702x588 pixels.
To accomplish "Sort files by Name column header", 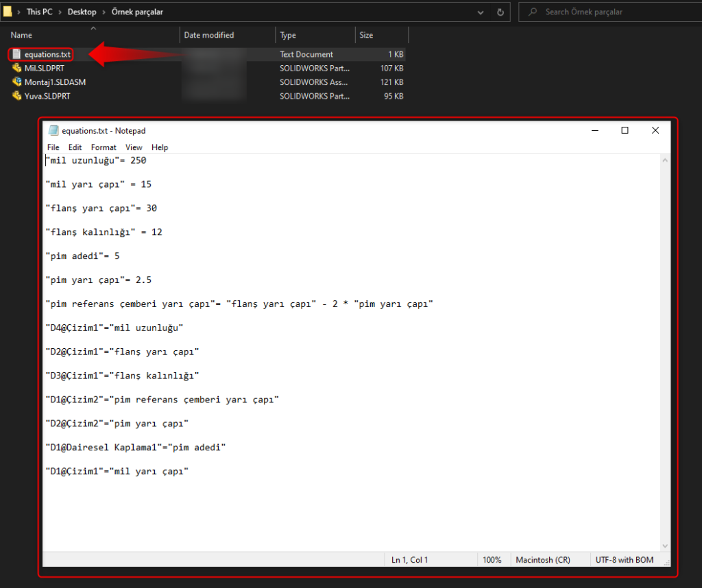I will pos(21,35).
